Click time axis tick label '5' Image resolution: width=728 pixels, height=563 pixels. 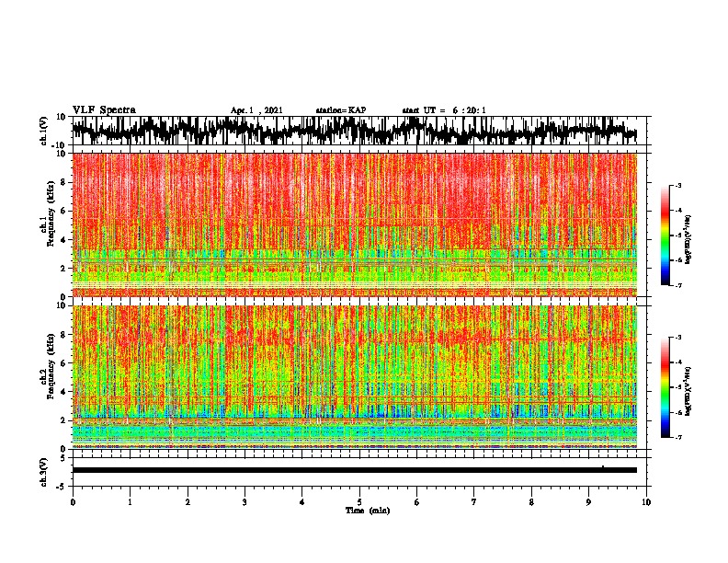(x=359, y=502)
